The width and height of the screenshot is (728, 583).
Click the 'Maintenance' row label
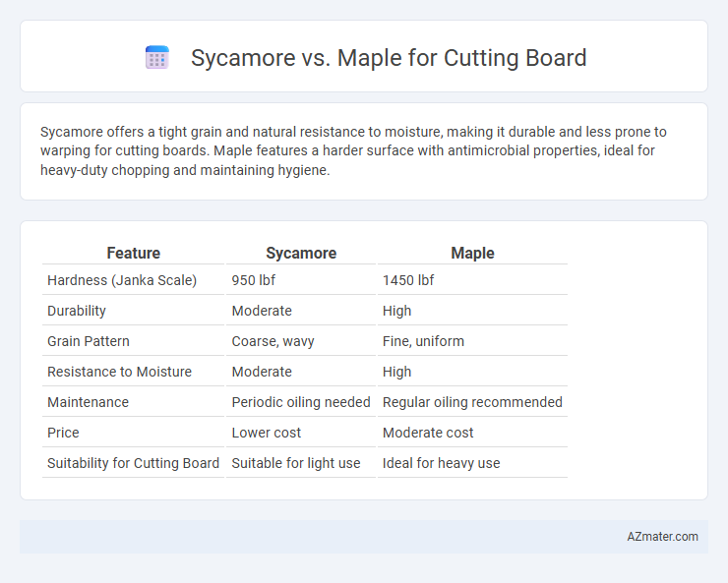[88, 402]
